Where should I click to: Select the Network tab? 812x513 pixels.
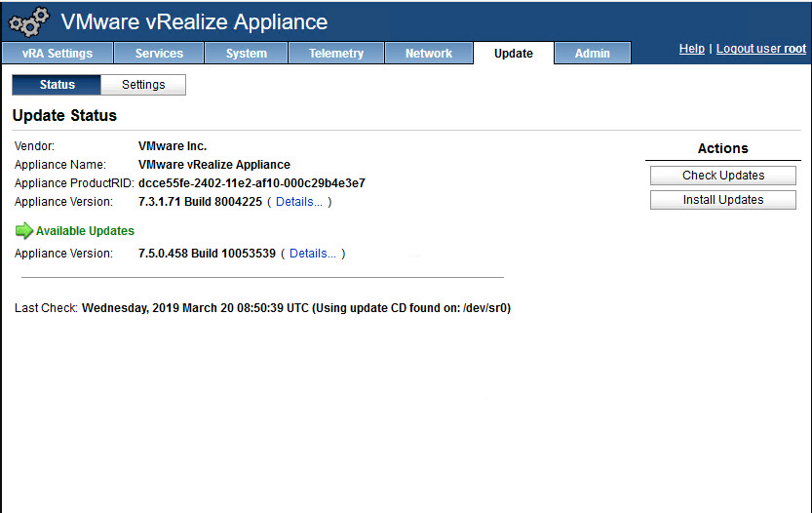(x=429, y=54)
